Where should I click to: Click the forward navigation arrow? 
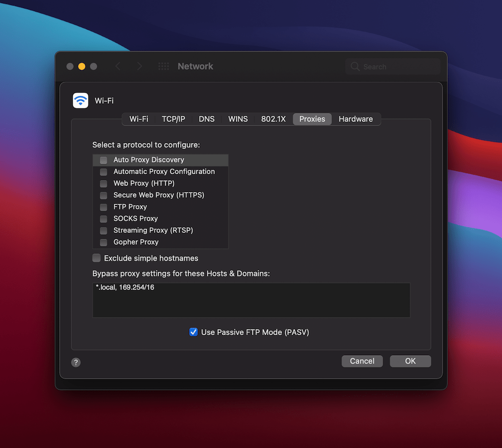139,66
